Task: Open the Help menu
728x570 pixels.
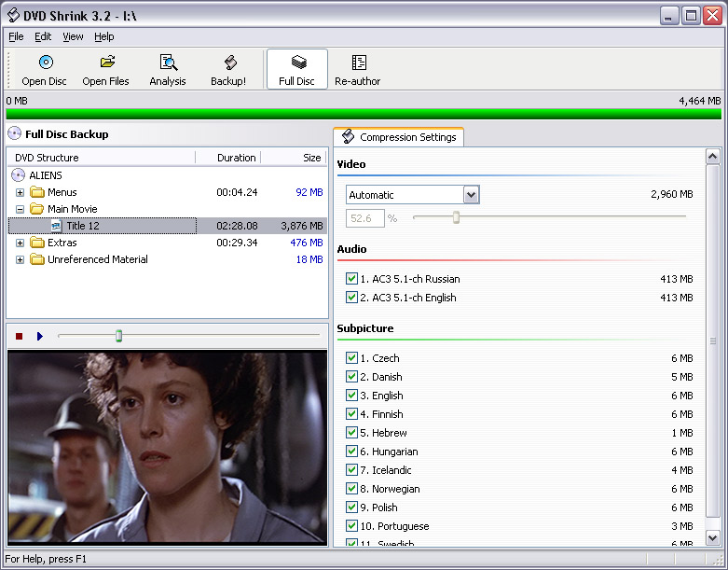Action: pyautogui.click(x=104, y=36)
